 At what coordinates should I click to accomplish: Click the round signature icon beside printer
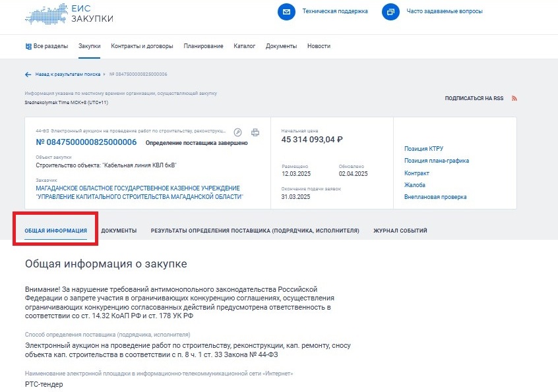238,132
